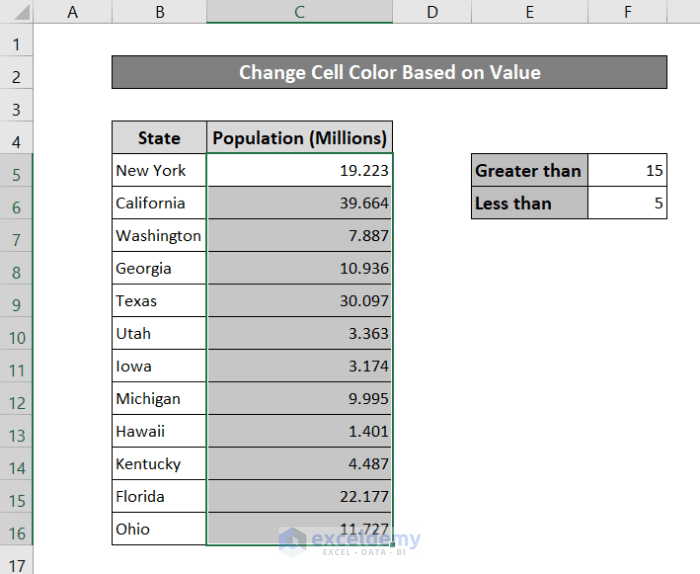Screen dimensions: 700x574
Task: Select the 'Utah' cell
Action: (x=159, y=333)
